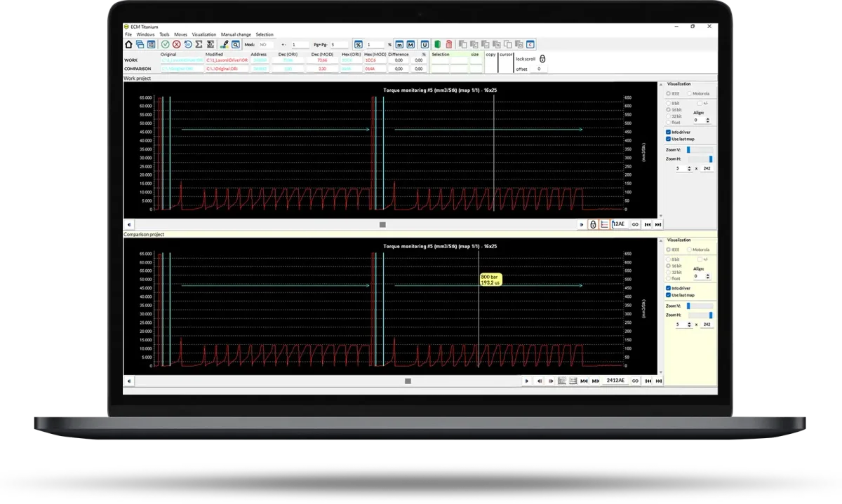Viewport: 842px width, 504px height.
Task: Click the magnifier search toolbar icon
Action: [235, 44]
